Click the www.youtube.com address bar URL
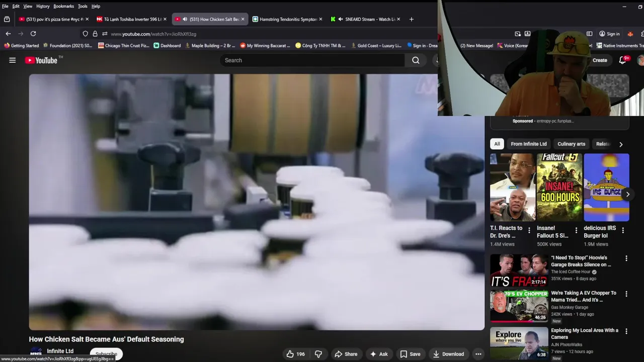 point(153,34)
